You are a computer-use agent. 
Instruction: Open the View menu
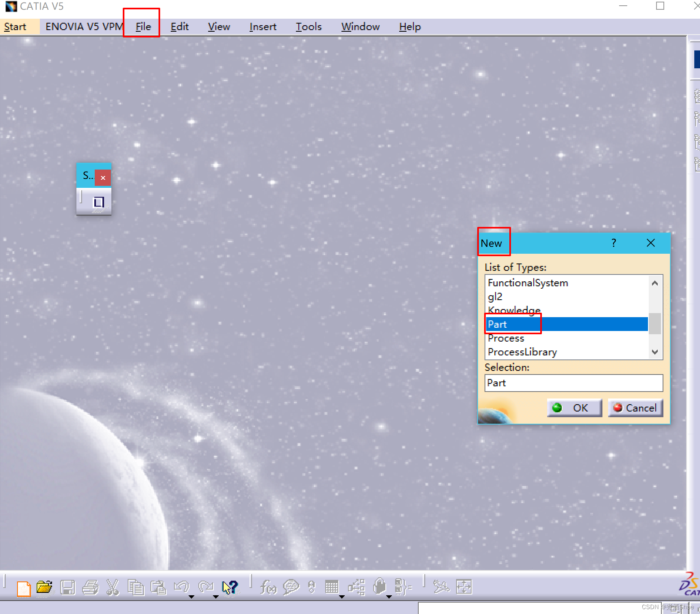[219, 27]
